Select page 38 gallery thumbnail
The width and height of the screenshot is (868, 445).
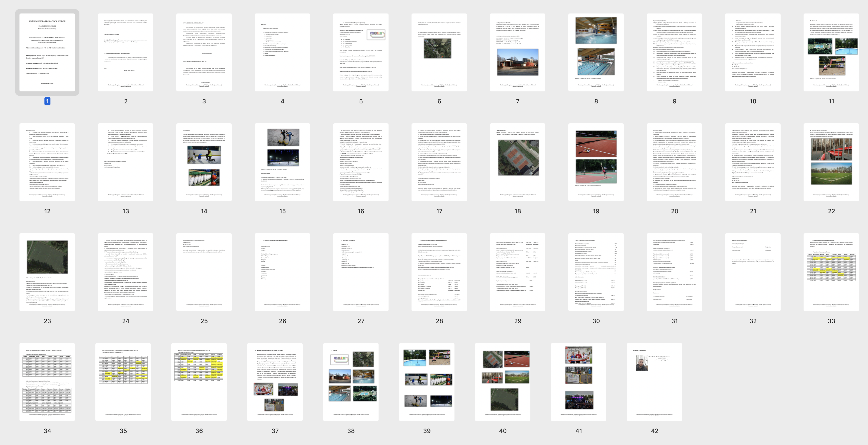tap(351, 382)
